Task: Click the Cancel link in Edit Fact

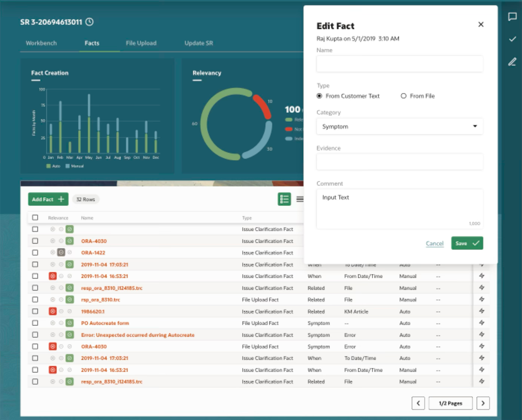Action: coord(435,243)
